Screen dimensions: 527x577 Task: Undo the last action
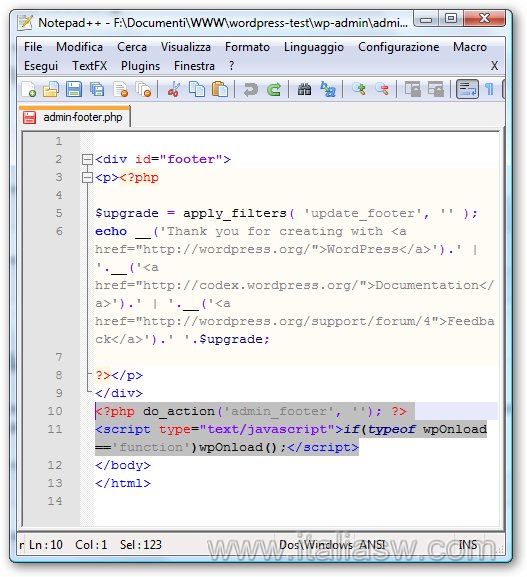pyautogui.click(x=251, y=89)
